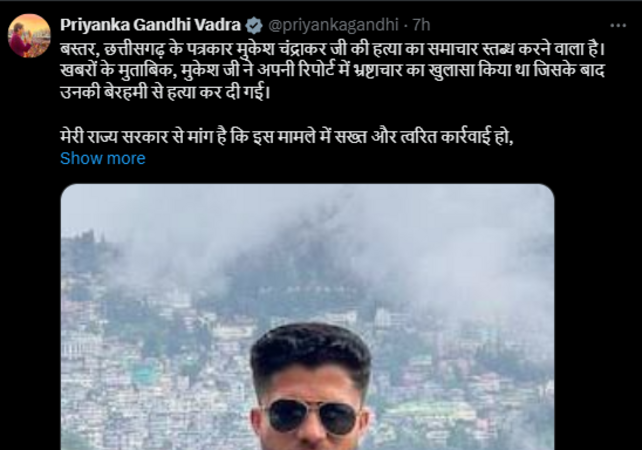
Task: Click the aviator sunglasses in the photo
Action: [x=312, y=417]
